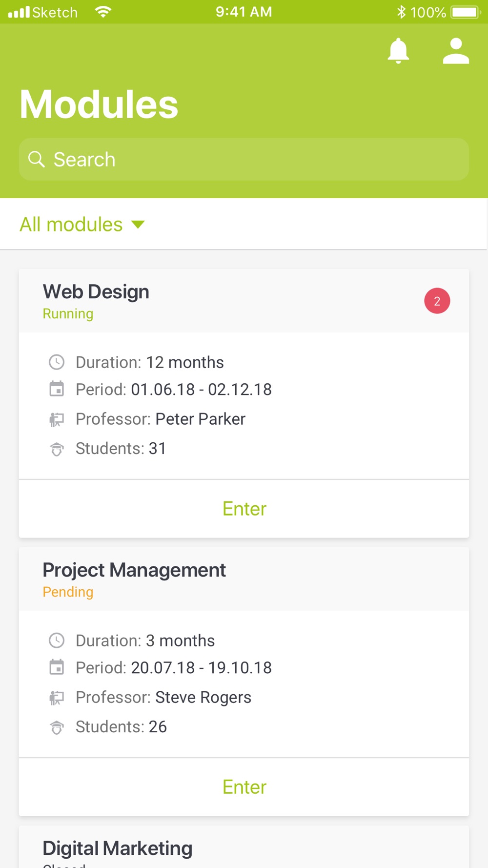Click Web Design students cap icon

pyautogui.click(x=57, y=449)
